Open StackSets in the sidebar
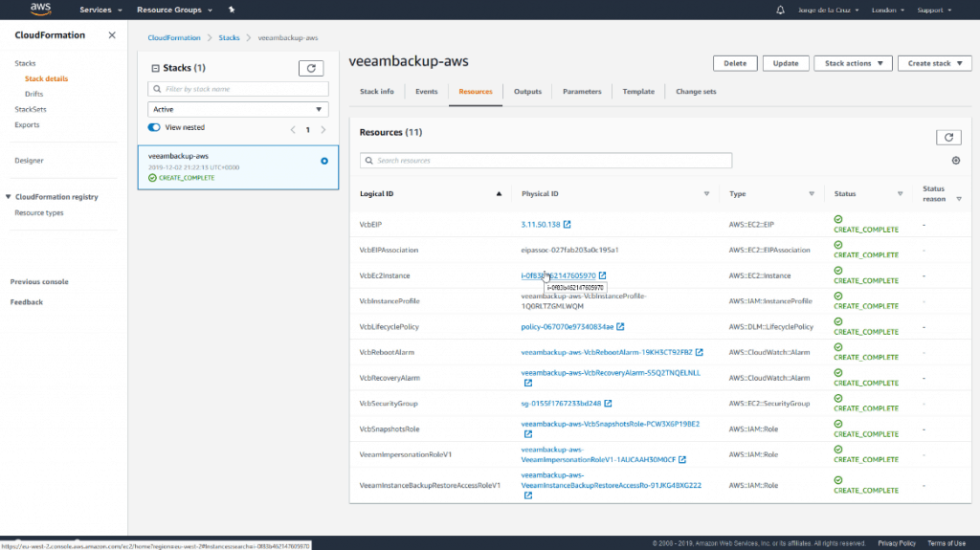Viewport: 980px width, 550px height. pyautogui.click(x=31, y=109)
